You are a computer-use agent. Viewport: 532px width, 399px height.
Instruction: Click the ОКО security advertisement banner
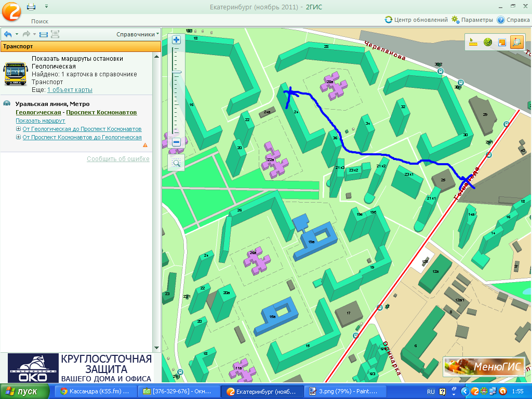pyautogui.click(x=80, y=368)
